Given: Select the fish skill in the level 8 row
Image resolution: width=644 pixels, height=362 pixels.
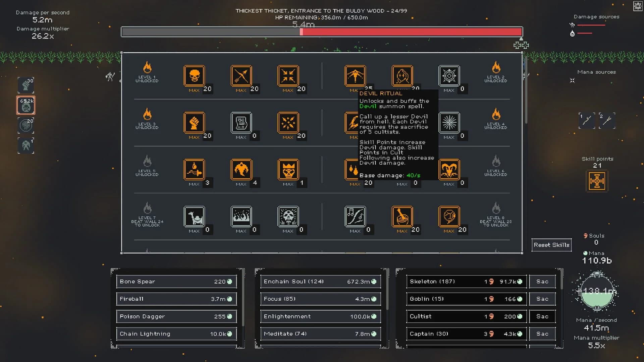Looking at the screenshot, I should pos(449,217).
